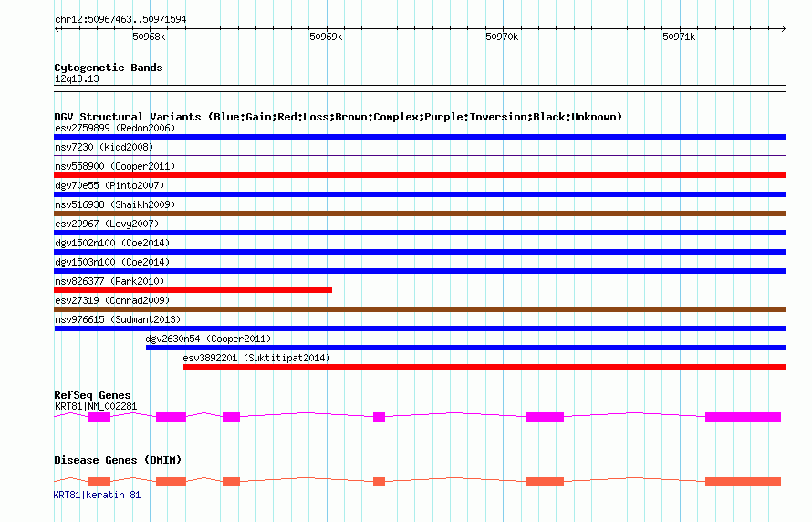Viewport: 812px width, 522px height.
Task: Click the last orange OMIM KRT81 exon block
Action: click(744, 482)
